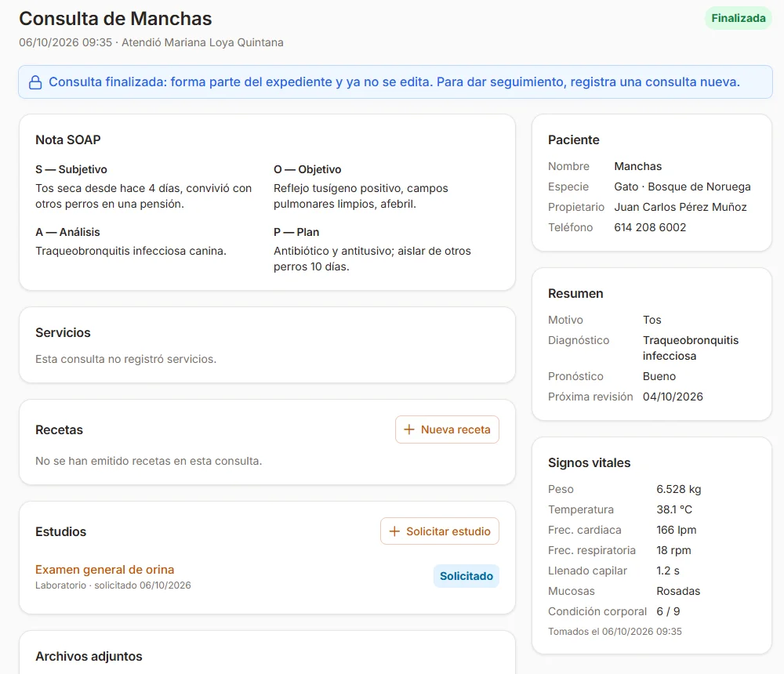Click the Temperatura value '38.1 °C'
784x674 pixels.
point(674,509)
